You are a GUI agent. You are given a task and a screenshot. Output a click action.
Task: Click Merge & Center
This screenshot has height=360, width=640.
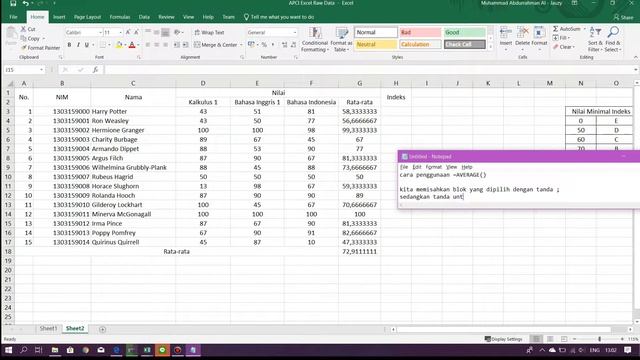[x=216, y=45]
